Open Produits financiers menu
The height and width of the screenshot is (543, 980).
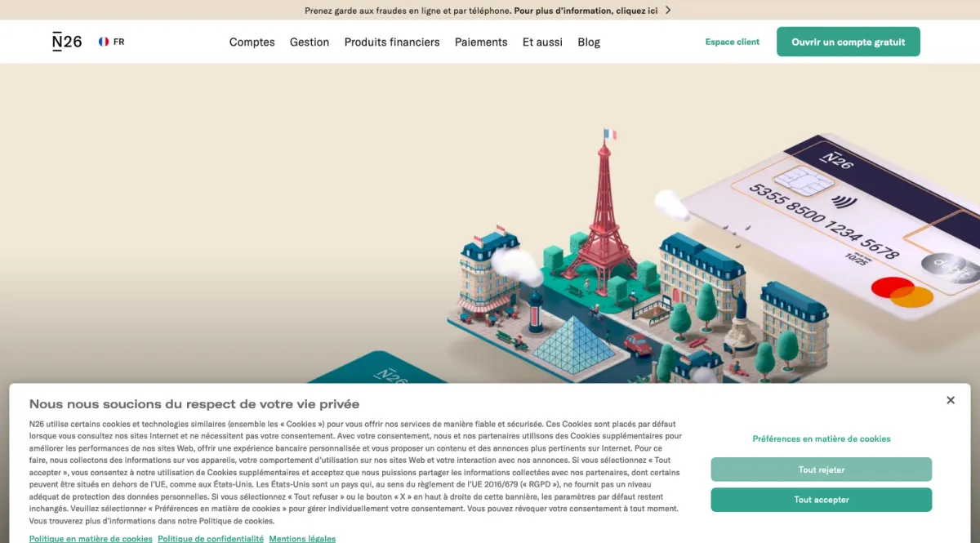click(x=392, y=42)
